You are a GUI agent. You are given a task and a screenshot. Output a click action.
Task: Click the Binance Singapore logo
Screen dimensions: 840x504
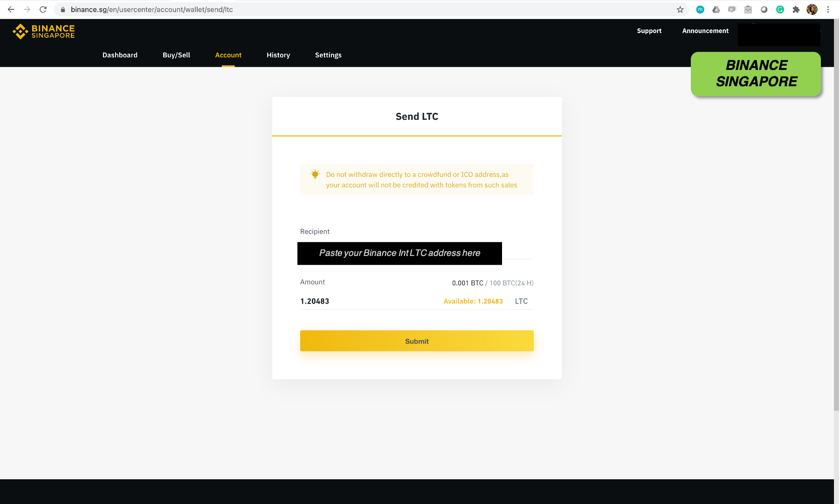click(x=44, y=31)
